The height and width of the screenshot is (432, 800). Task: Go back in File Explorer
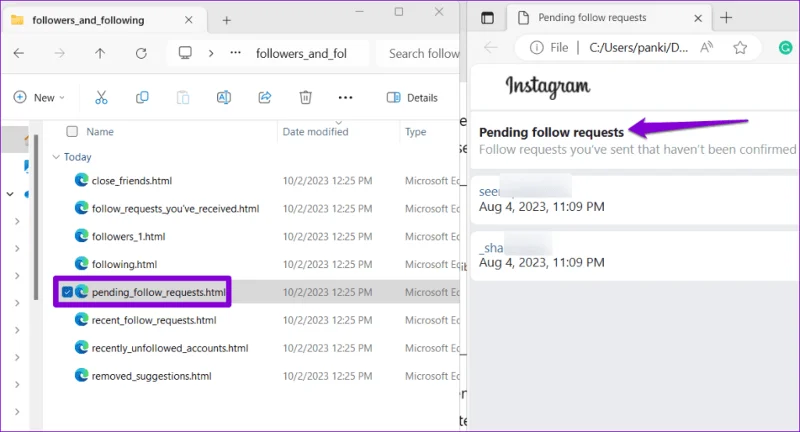pyautogui.click(x=19, y=53)
